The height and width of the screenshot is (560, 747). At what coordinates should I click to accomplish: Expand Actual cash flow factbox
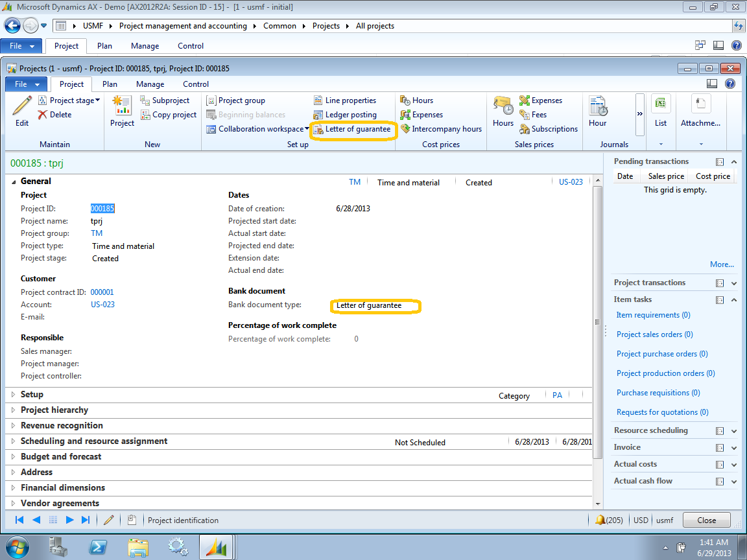tap(734, 482)
